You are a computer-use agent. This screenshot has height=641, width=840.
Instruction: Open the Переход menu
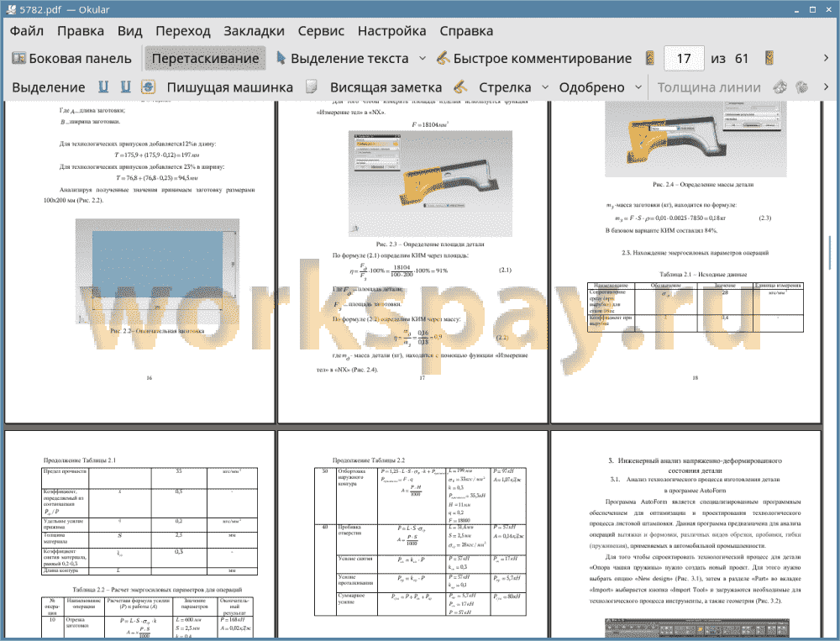pyautogui.click(x=182, y=31)
